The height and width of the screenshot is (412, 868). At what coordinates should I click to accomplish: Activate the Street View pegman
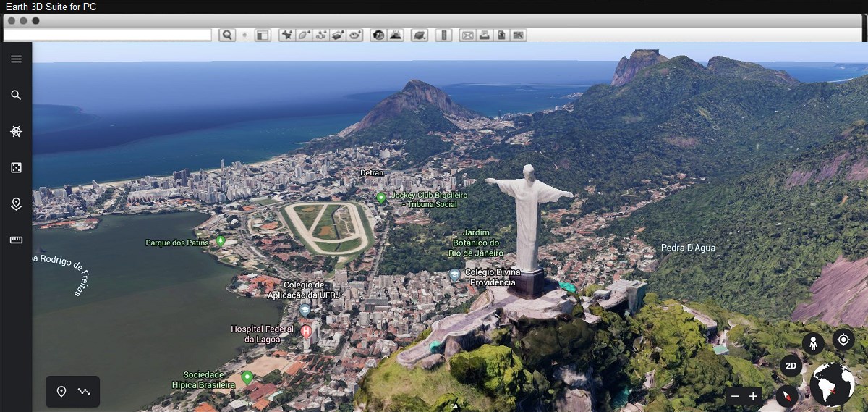813,344
